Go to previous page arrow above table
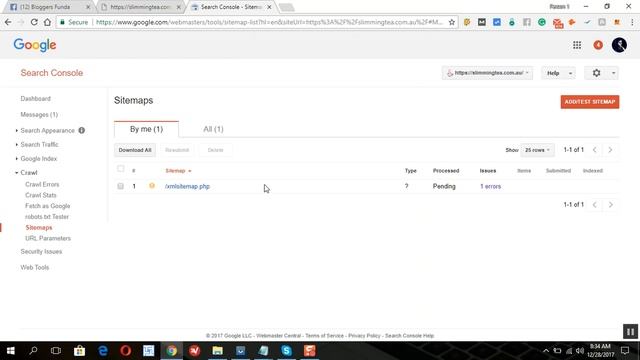640x360 pixels. pos(595,150)
